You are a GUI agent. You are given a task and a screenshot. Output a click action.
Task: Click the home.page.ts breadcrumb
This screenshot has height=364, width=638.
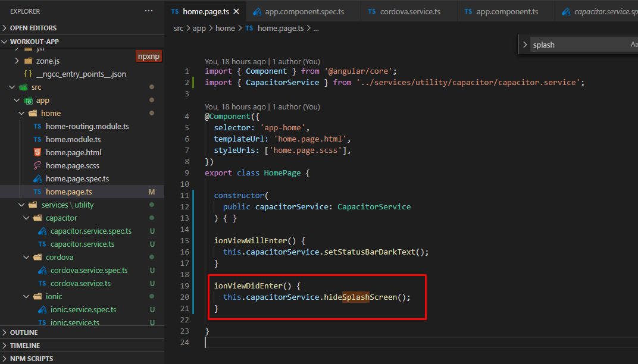coord(281,28)
